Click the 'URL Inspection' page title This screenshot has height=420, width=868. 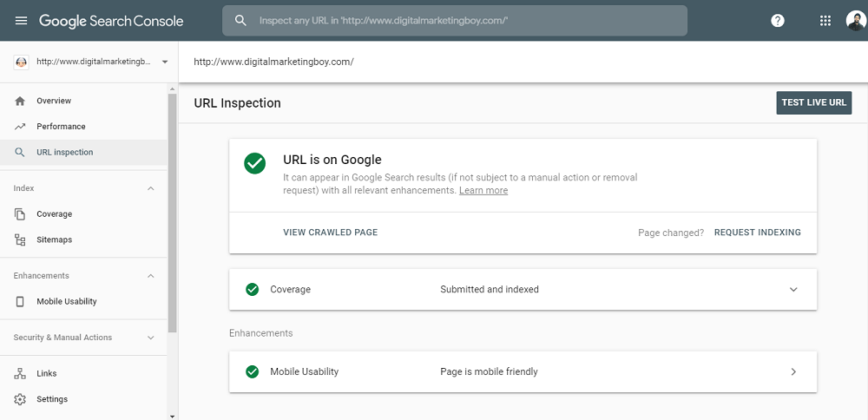point(238,103)
